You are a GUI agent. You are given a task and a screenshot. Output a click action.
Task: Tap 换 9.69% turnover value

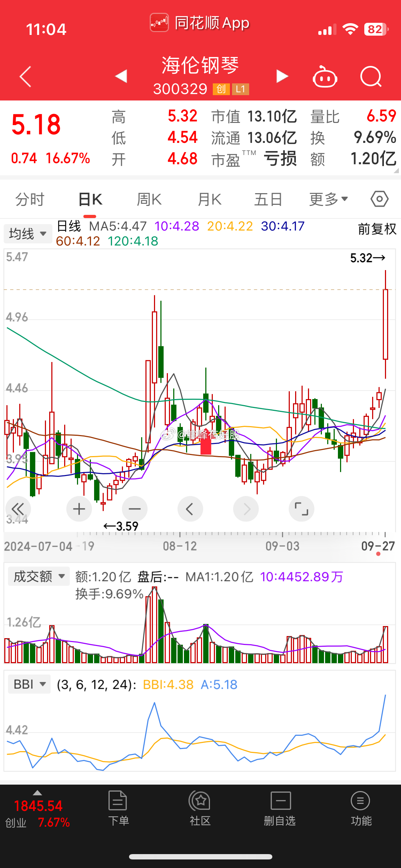[375, 137]
